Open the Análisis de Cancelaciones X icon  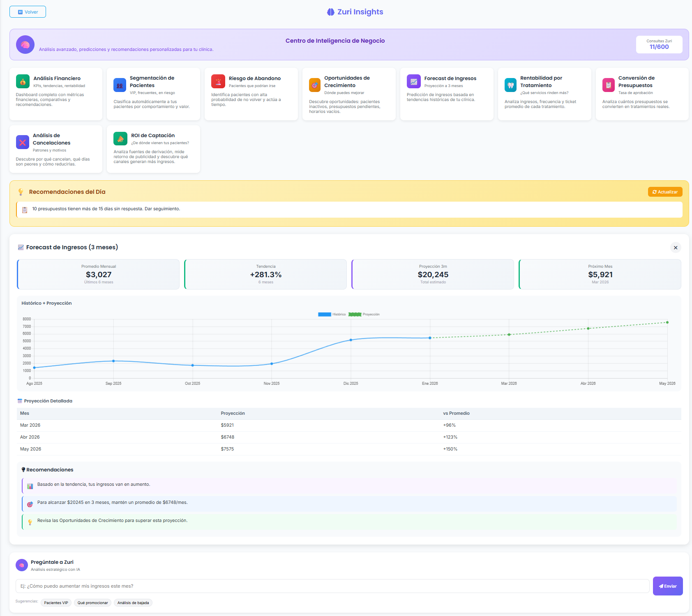point(23,142)
